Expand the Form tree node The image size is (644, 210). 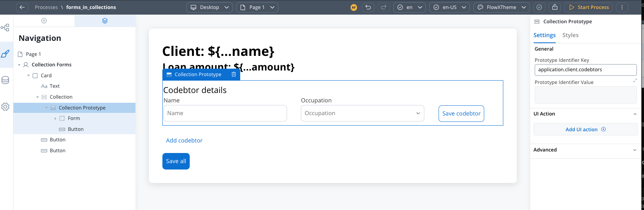[x=55, y=118]
